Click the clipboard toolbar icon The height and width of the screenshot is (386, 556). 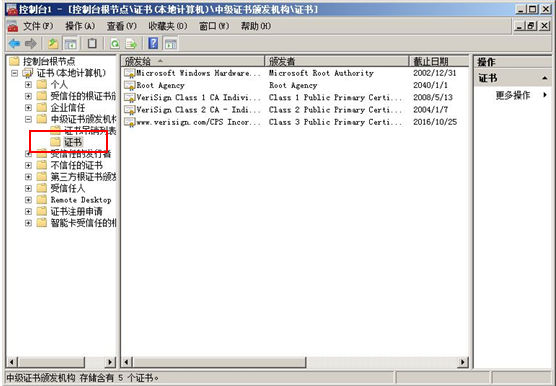point(92,44)
